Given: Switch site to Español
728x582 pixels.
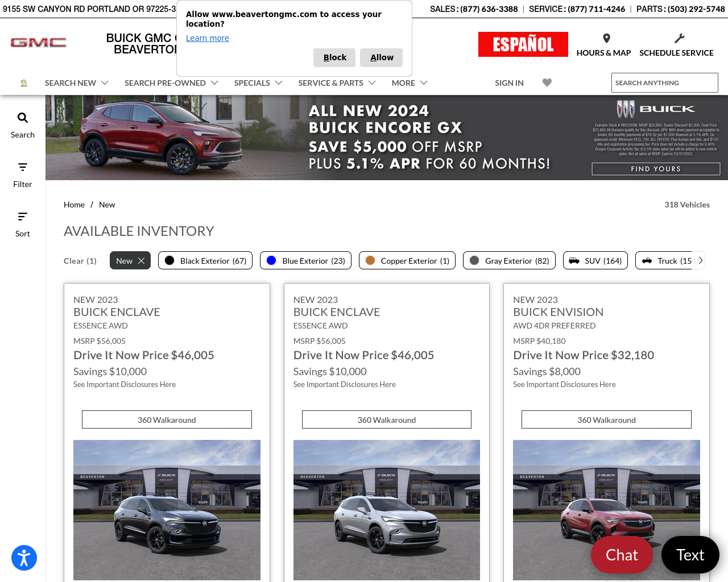Looking at the screenshot, I should (523, 44).
